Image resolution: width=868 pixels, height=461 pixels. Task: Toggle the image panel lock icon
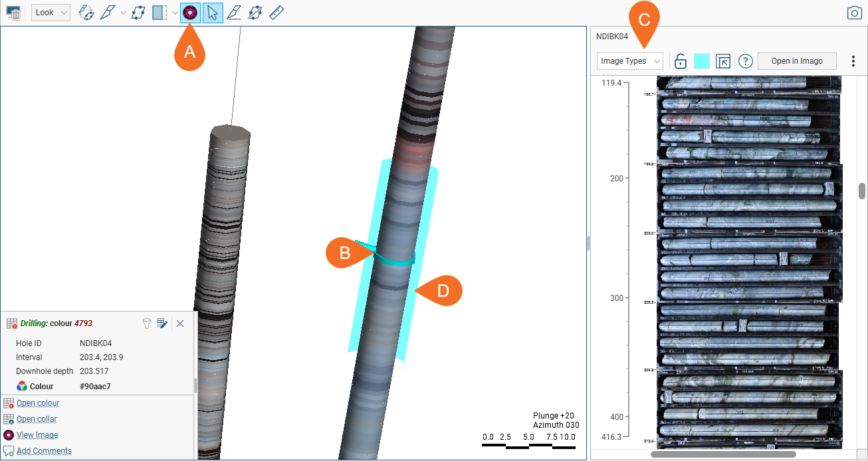click(x=680, y=61)
